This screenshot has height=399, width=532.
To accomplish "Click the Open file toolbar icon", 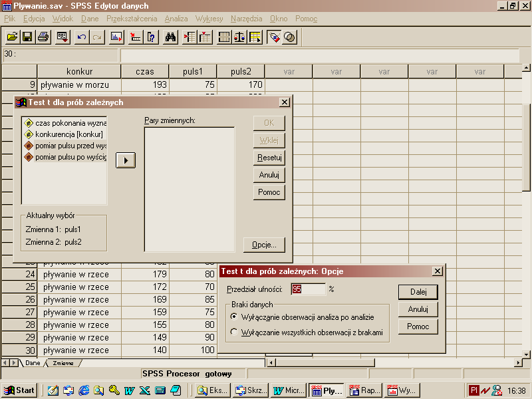I will [x=12, y=37].
